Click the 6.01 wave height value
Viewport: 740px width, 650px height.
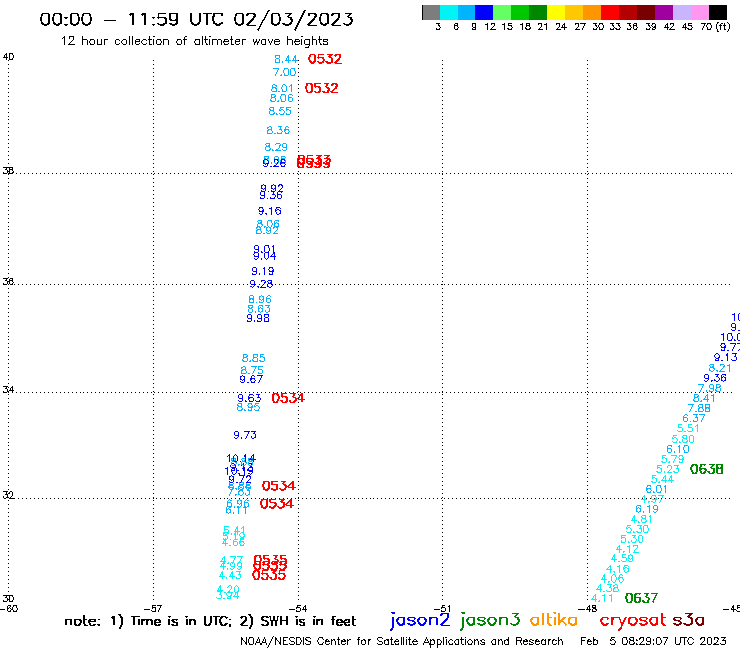656,490
